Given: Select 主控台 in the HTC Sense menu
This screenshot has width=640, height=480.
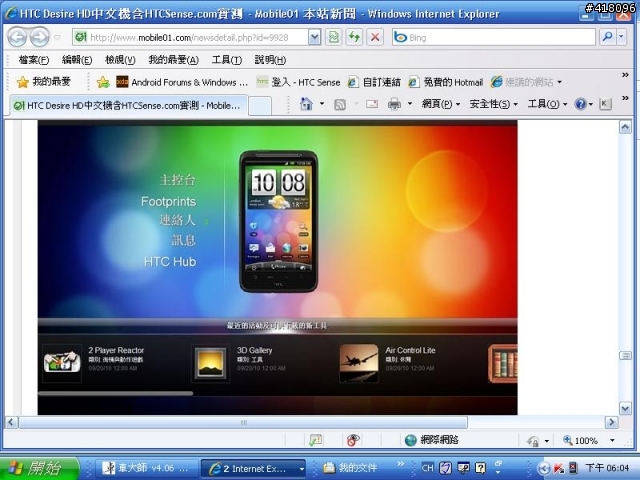Looking at the screenshot, I should (x=178, y=180).
